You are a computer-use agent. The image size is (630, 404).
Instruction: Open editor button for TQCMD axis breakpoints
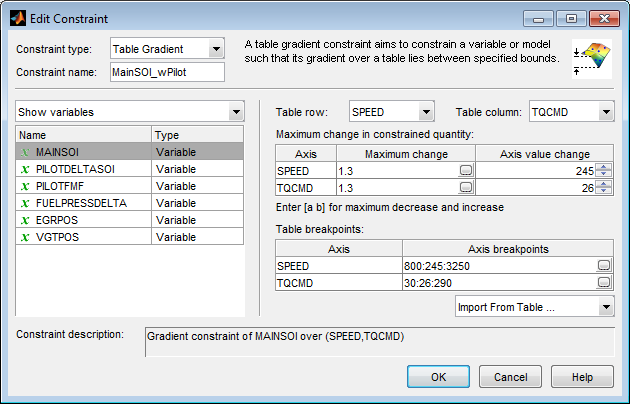coord(604,282)
